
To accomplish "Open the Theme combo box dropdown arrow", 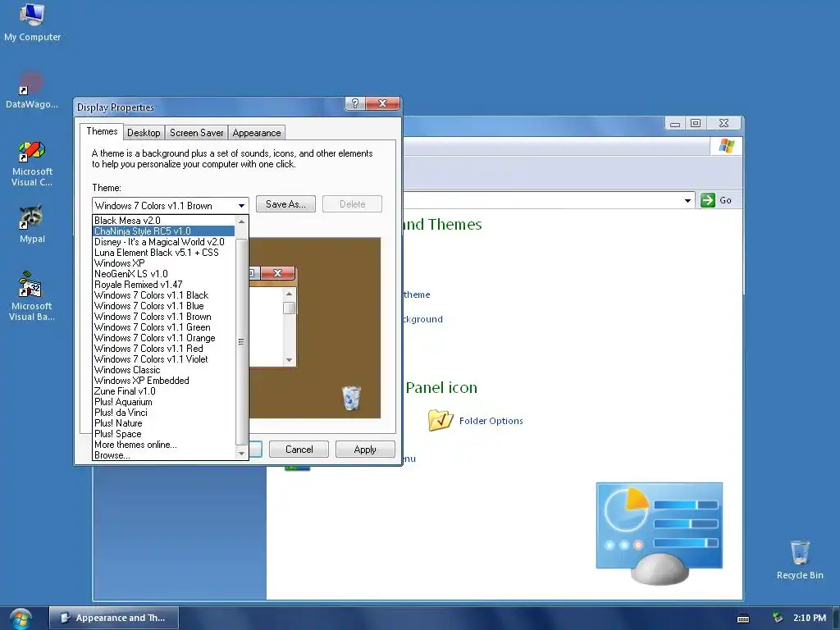I will (242, 206).
